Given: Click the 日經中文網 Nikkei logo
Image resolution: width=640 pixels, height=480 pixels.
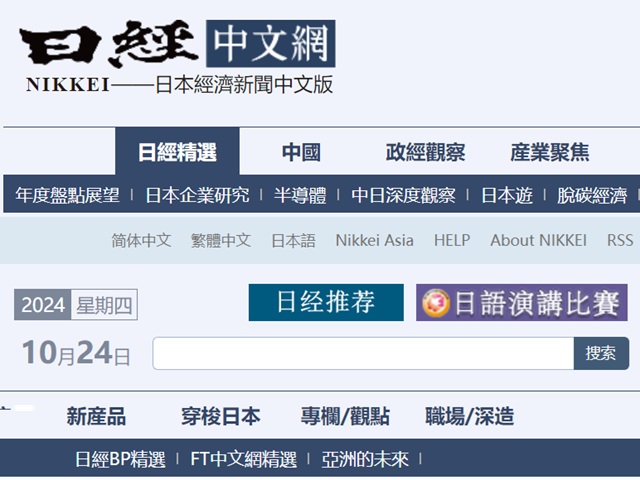Looking at the screenshot, I should (x=178, y=56).
